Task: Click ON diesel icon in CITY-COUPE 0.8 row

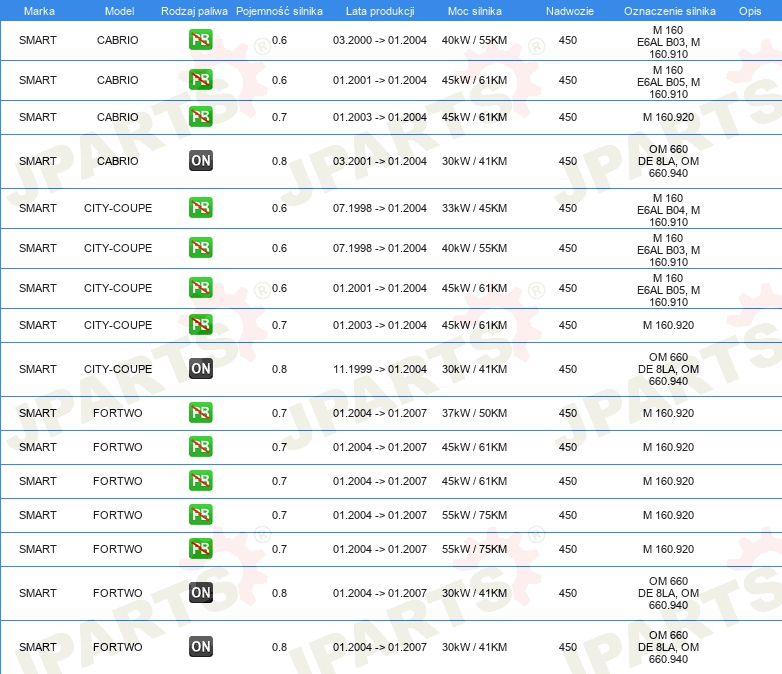Action: pos(200,369)
